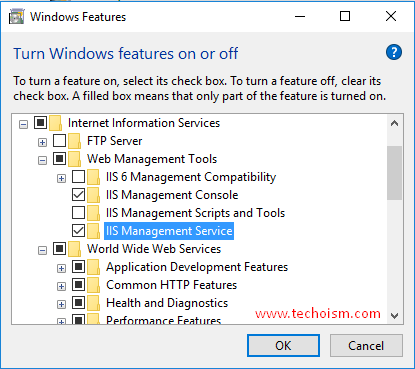Click the IIS Management Service folder icon
This screenshot has width=415, height=369.
93,231
